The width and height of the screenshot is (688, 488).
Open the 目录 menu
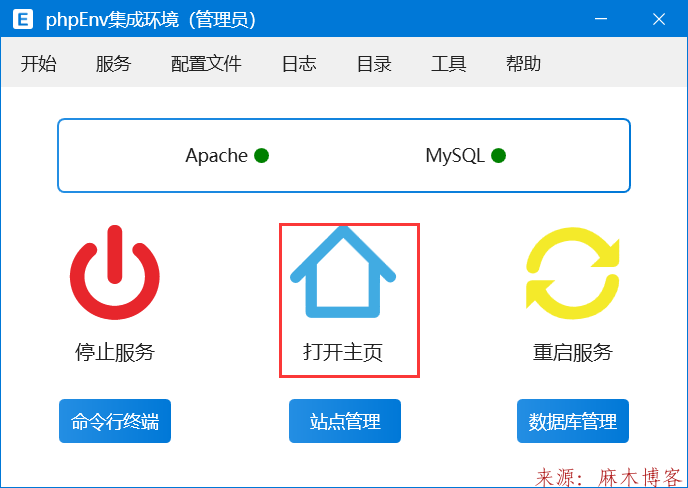pyautogui.click(x=374, y=64)
